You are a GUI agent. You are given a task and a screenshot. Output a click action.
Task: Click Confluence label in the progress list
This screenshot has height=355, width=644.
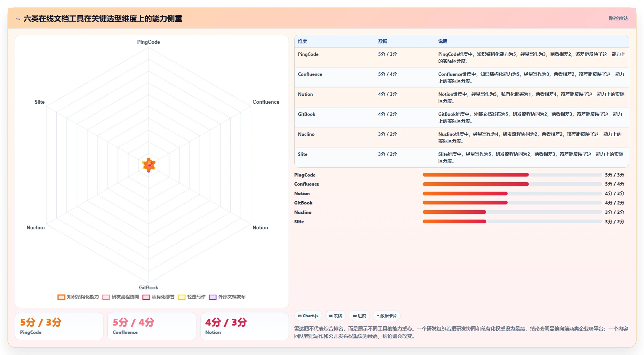(307, 184)
